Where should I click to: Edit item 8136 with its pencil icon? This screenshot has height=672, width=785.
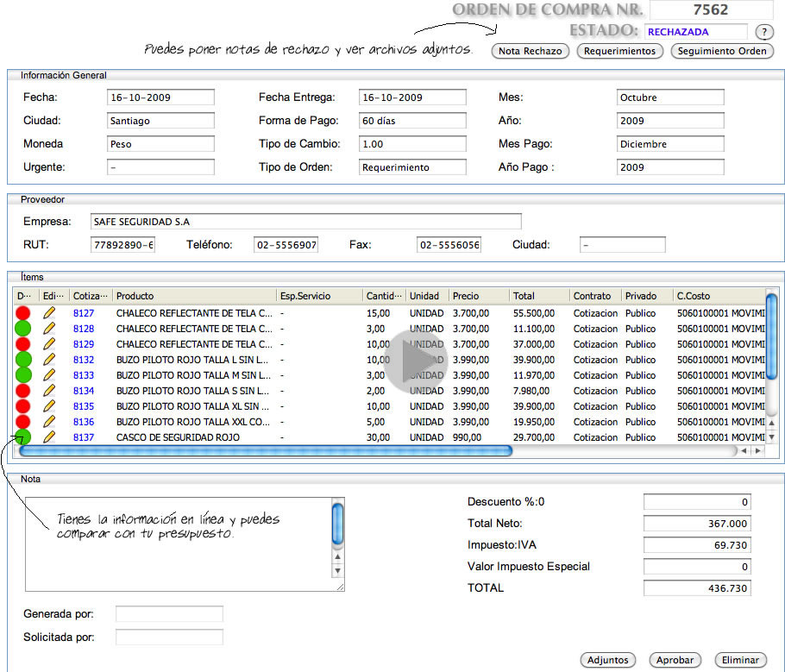(49, 422)
